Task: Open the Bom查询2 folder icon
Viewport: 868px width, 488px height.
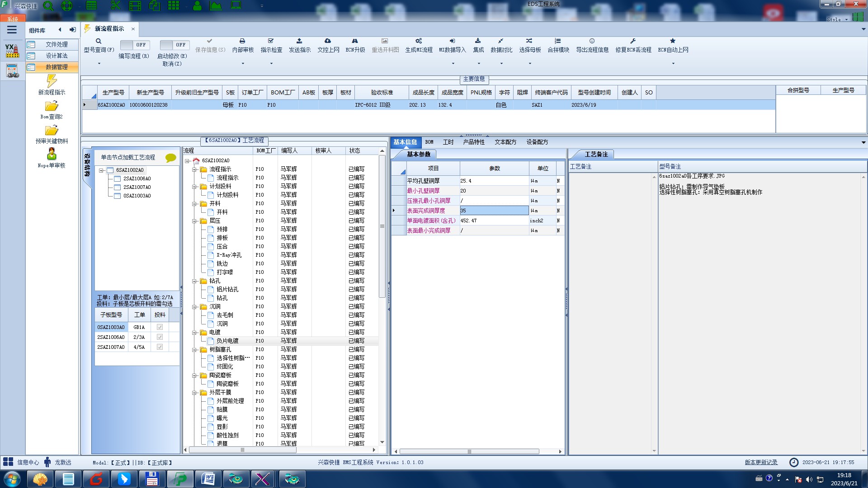Action: click(52, 106)
